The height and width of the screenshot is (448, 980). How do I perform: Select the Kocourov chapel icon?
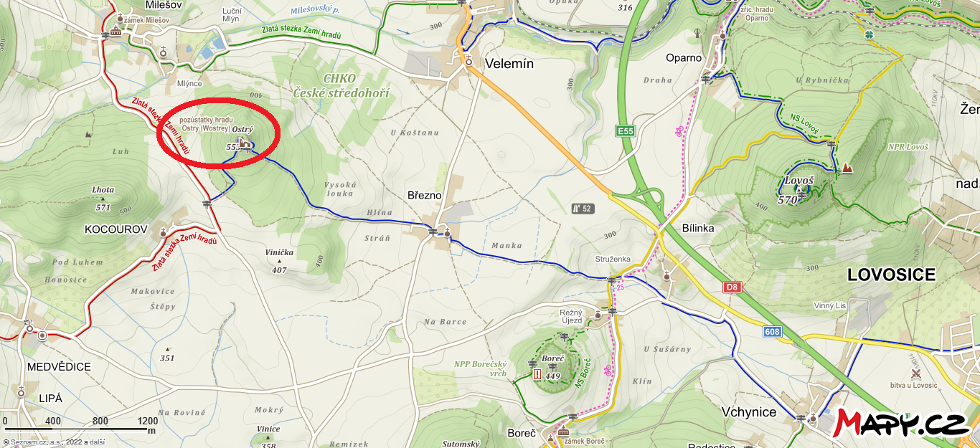(164, 232)
